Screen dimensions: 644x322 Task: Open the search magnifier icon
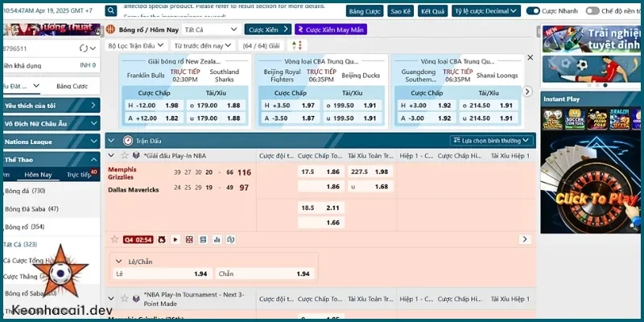pos(111,10)
